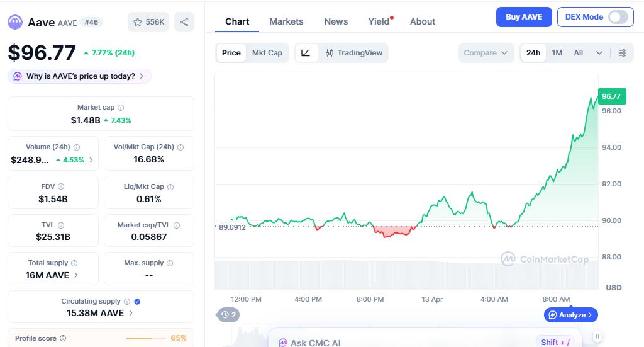Image resolution: width=644 pixels, height=347 pixels.
Task: Toggle the DEX Mode switch
Action: pos(618,17)
